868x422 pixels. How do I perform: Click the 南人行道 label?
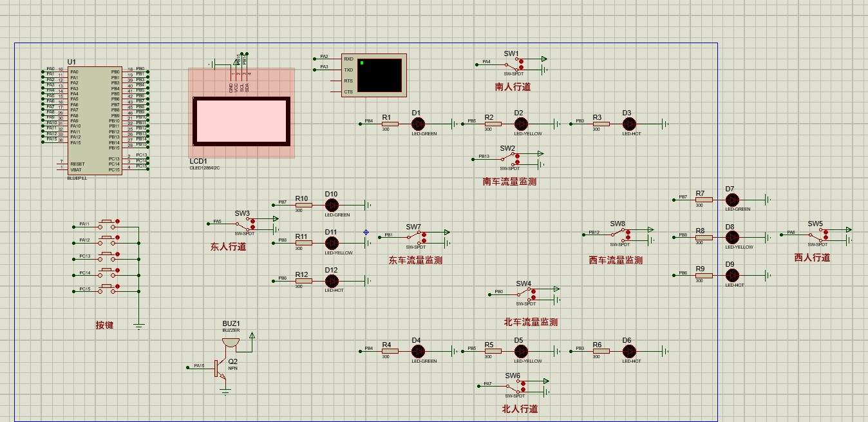(513, 86)
